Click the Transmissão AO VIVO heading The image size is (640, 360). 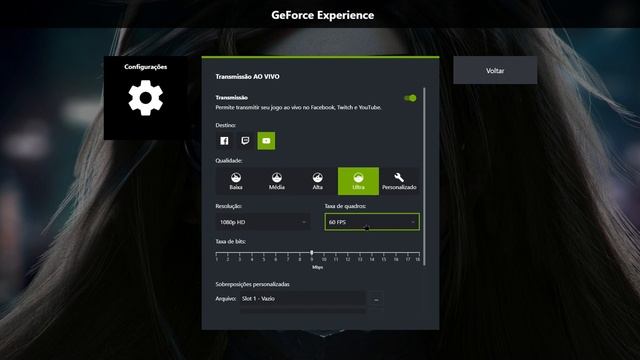(x=247, y=76)
